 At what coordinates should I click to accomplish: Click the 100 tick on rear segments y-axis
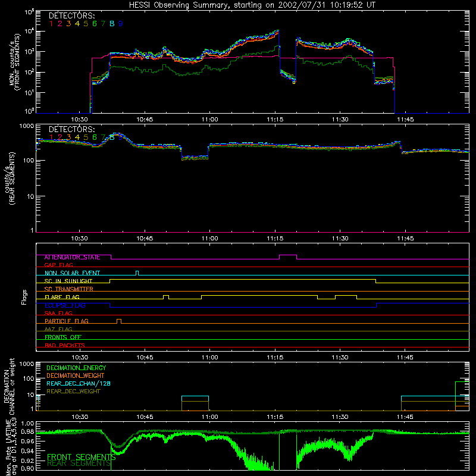[x=28, y=160]
